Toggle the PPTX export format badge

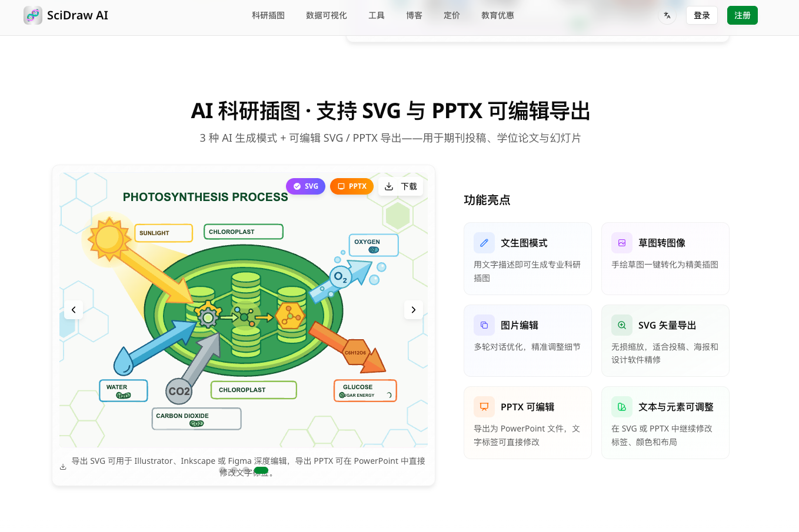(352, 186)
